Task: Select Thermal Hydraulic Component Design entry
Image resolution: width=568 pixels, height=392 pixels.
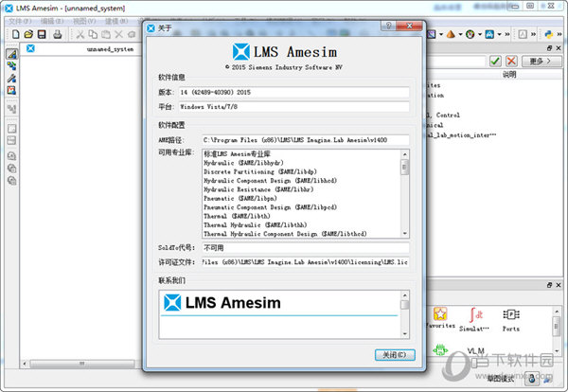Action: [285, 234]
